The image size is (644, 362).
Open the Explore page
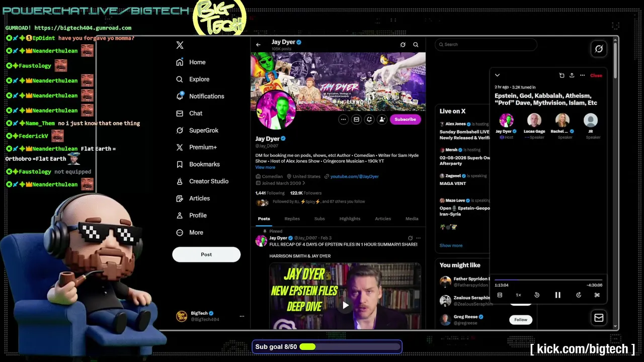click(193, 79)
